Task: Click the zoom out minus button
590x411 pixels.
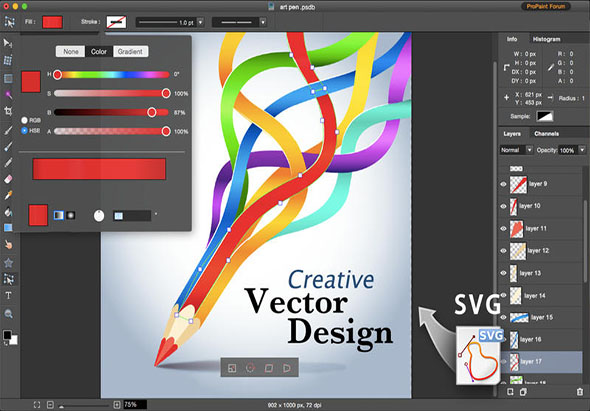Action: coord(50,405)
